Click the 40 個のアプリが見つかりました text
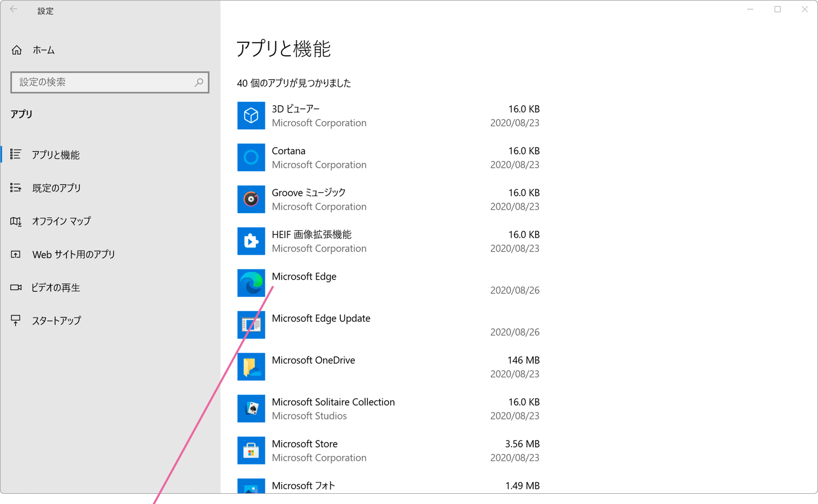The width and height of the screenshot is (818, 504). 294,83
